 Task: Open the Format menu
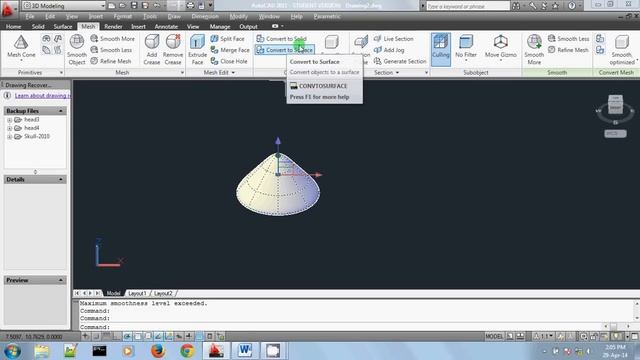(x=122, y=16)
